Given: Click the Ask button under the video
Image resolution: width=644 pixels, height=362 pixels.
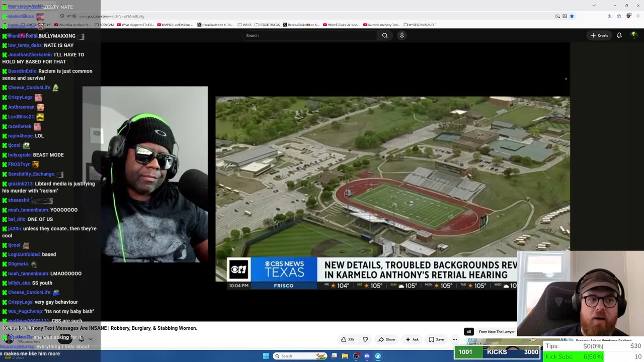Looking at the screenshot, I should (412, 339).
